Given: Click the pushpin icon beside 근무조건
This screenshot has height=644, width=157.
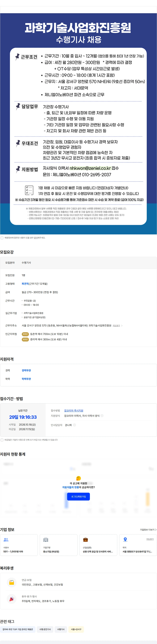Looking at the screenshot, I should point(17,57).
